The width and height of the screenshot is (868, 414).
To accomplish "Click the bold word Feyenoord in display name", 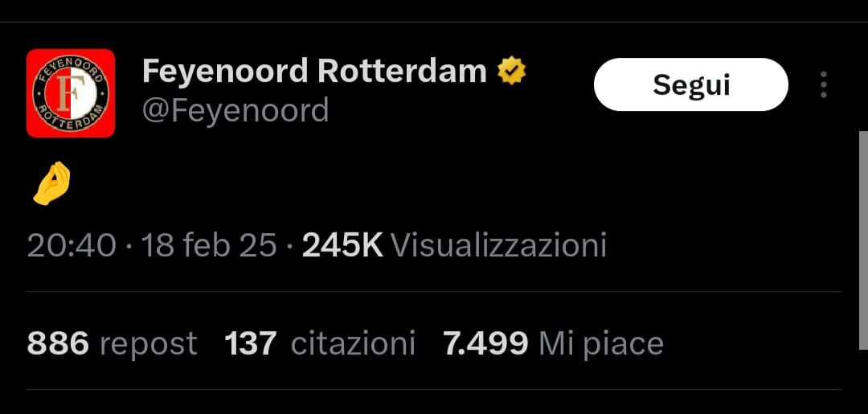I will [225, 72].
